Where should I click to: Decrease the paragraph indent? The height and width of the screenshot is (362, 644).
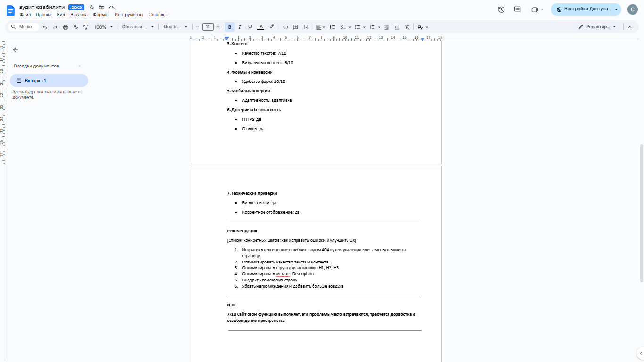(387, 27)
